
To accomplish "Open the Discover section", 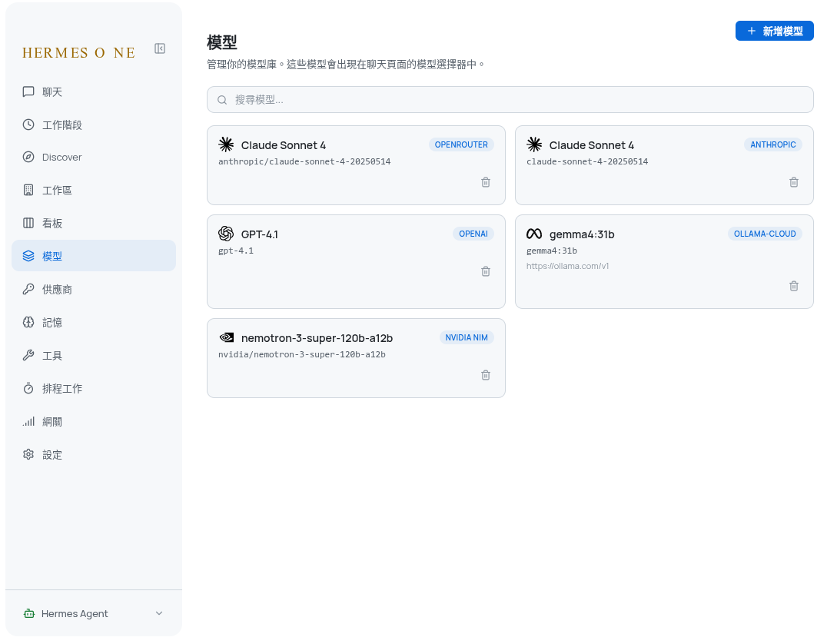I will pos(94,157).
